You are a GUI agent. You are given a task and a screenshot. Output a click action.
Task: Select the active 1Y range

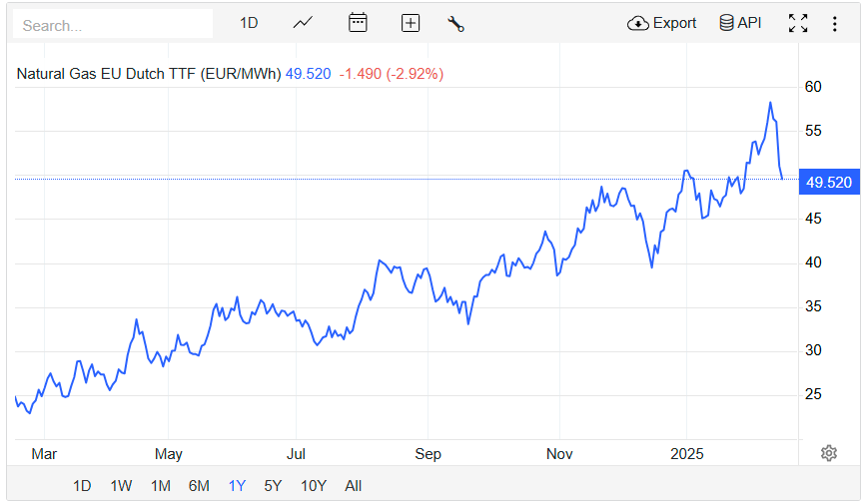237,486
